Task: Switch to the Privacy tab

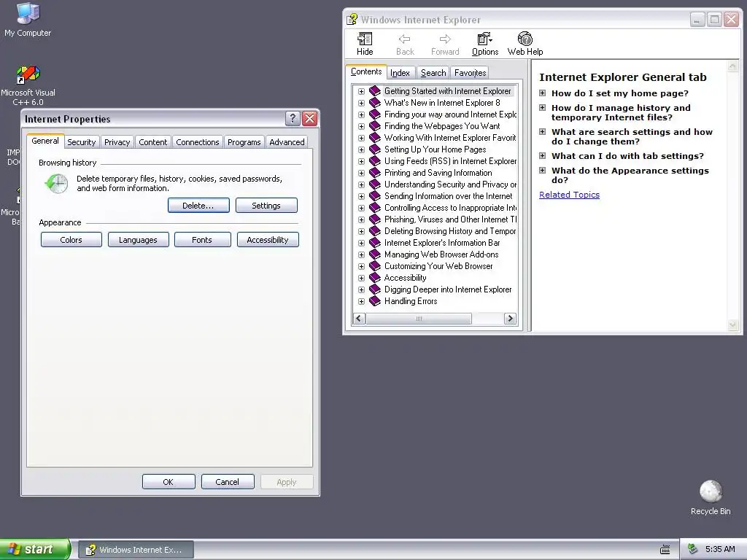Action: (117, 142)
